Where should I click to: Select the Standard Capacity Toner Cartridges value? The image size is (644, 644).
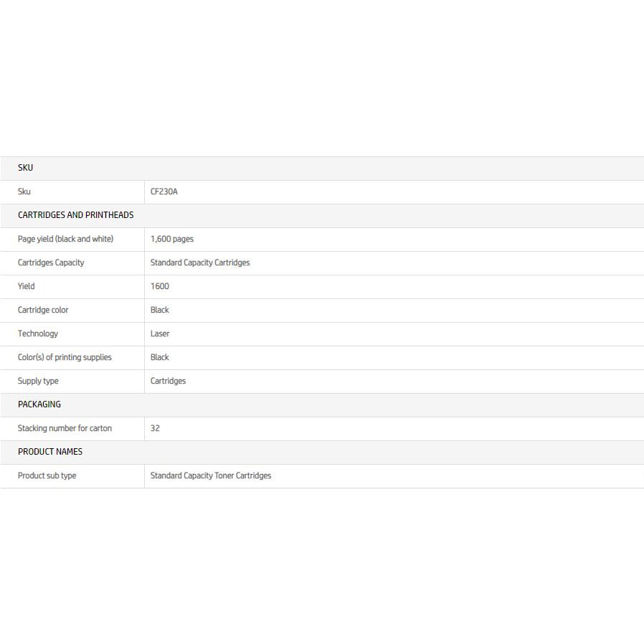pyautogui.click(x=211, y=475)
